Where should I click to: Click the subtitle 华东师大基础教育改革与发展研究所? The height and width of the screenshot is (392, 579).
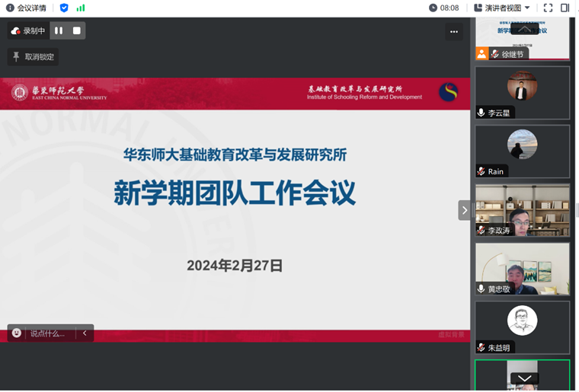click(235, 155)
